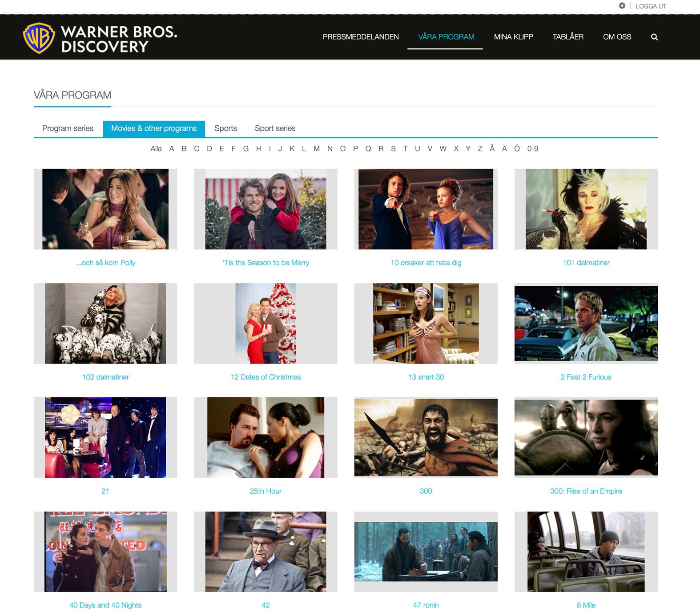Image resolution: width=700 pixels, height=616 pixels.
Task: Filter programs by letter W
Action: pyautogui.click(x=443, y=149)
